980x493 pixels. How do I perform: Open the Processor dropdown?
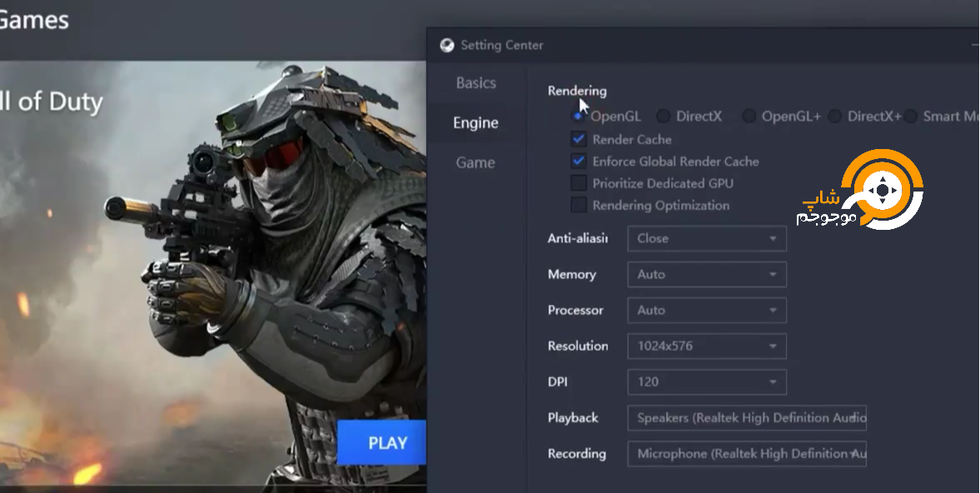(x=707, y=311)
